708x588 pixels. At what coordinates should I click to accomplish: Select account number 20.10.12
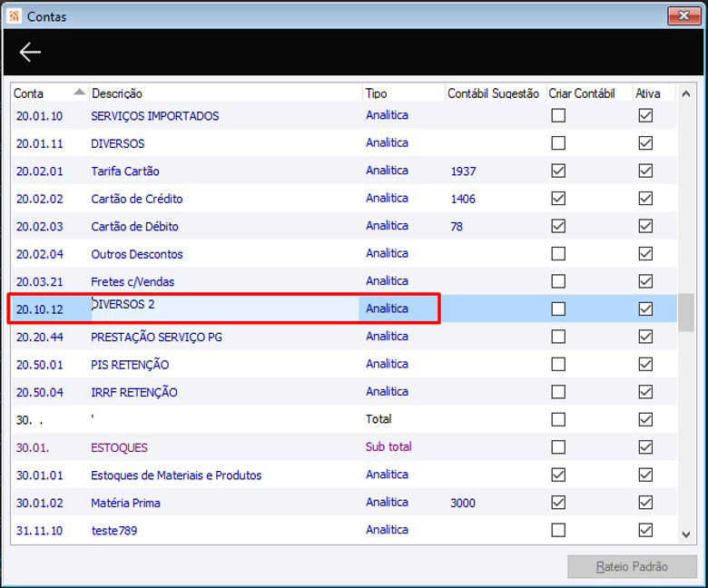click(39, 309)
